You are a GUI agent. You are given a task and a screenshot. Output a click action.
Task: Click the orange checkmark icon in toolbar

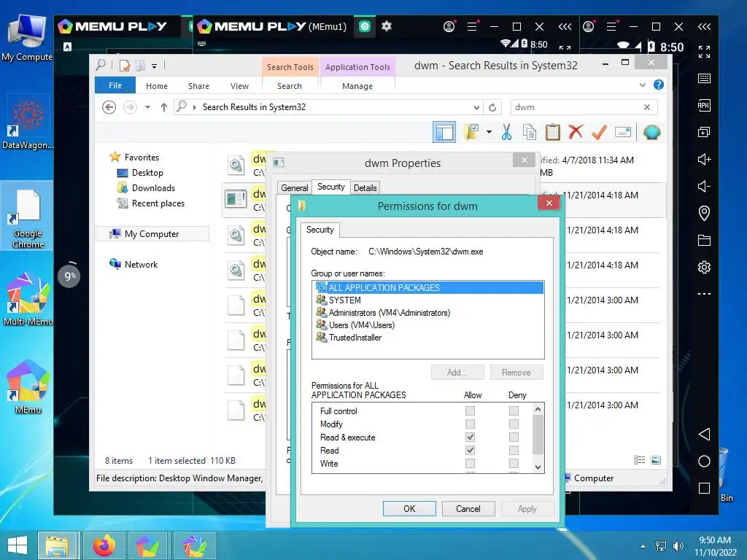[x=599, y=132]
